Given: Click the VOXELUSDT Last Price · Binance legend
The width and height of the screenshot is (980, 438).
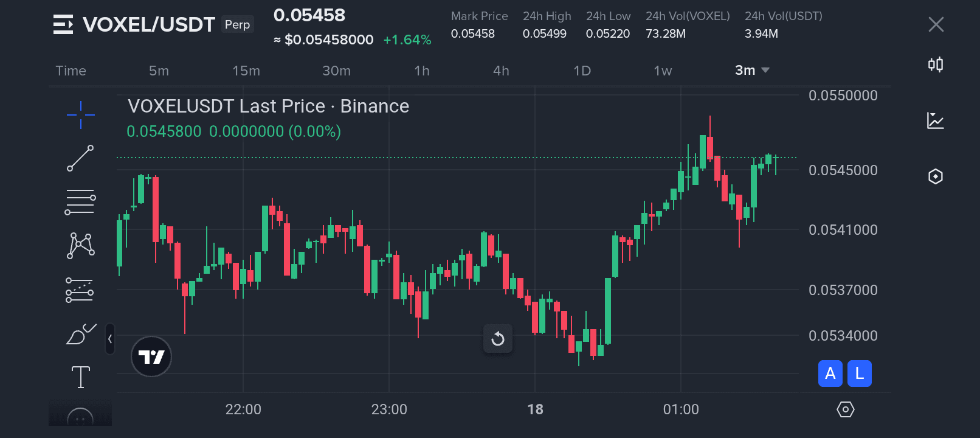Looking at the screenshot, I should (268, 106).
